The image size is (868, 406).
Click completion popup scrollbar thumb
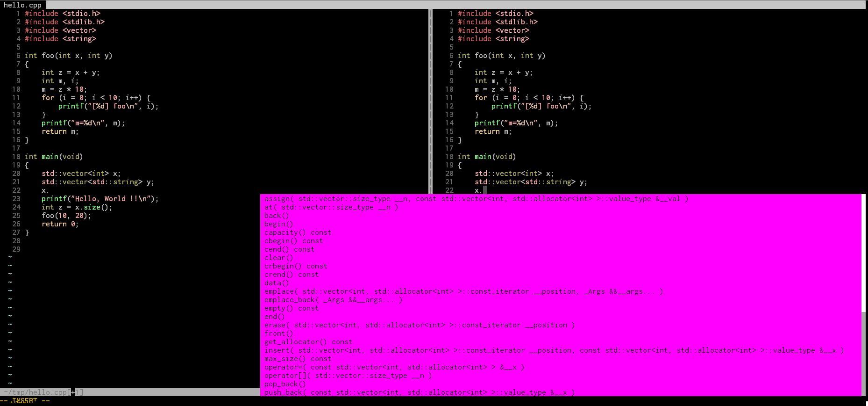click(x=864, y=253)
